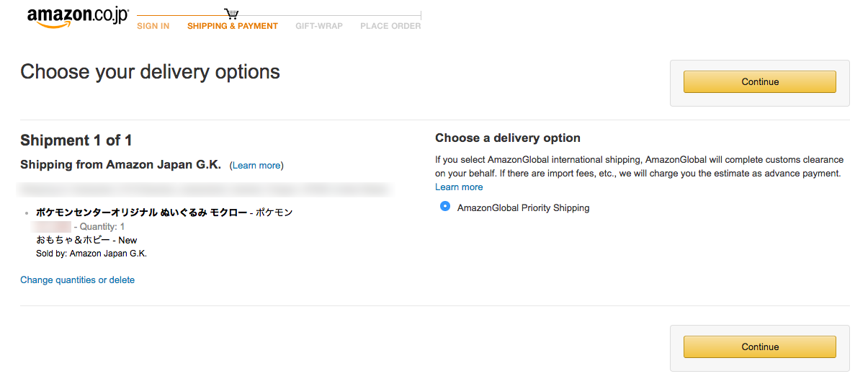The height and width of the screenshot is (389, 868).
Task: Click the Sold by: Amazon Japan G.K. text
Action: [x=91, y=254]
